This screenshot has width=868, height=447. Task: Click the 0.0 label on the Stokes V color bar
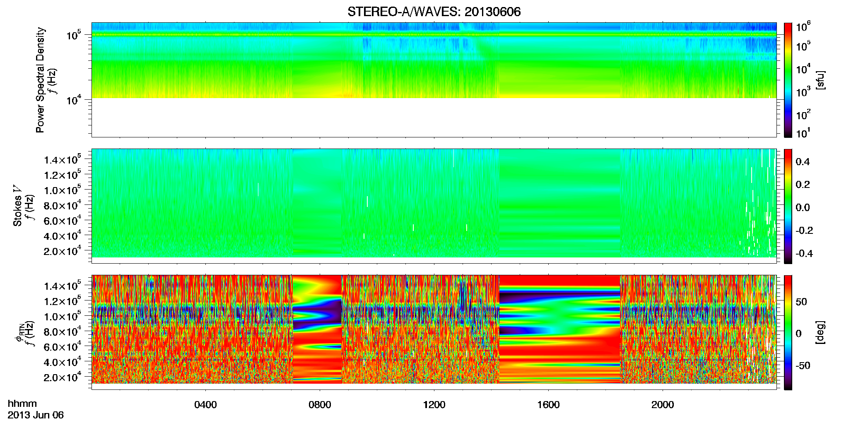tap(803, 207)
